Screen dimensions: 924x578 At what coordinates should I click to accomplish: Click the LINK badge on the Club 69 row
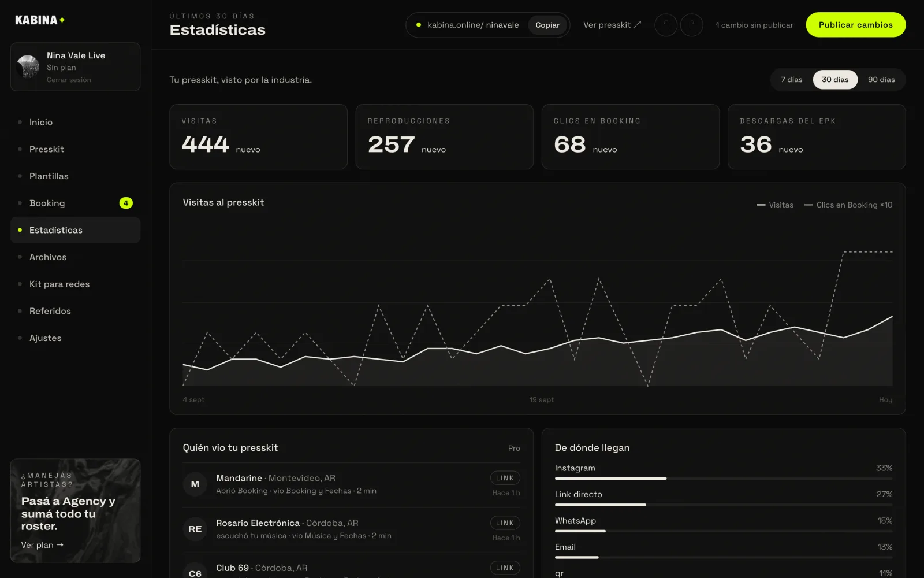point(505,568)
